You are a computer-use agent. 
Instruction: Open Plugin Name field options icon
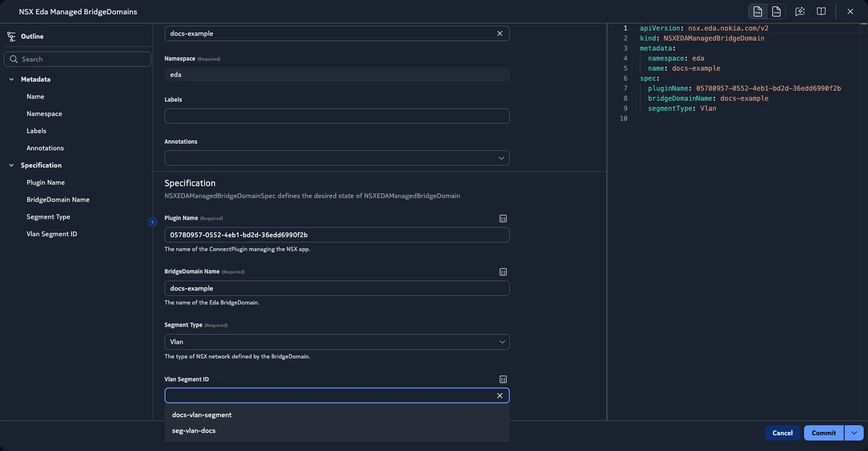[x=503, y=219]
